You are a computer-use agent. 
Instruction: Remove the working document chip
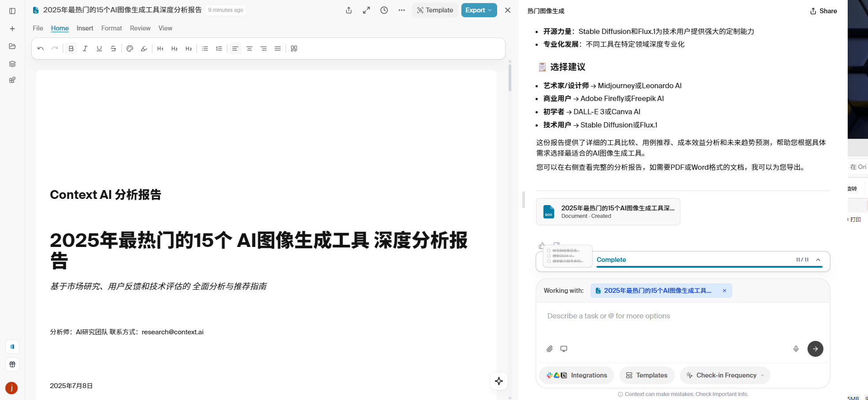[725, 291]
